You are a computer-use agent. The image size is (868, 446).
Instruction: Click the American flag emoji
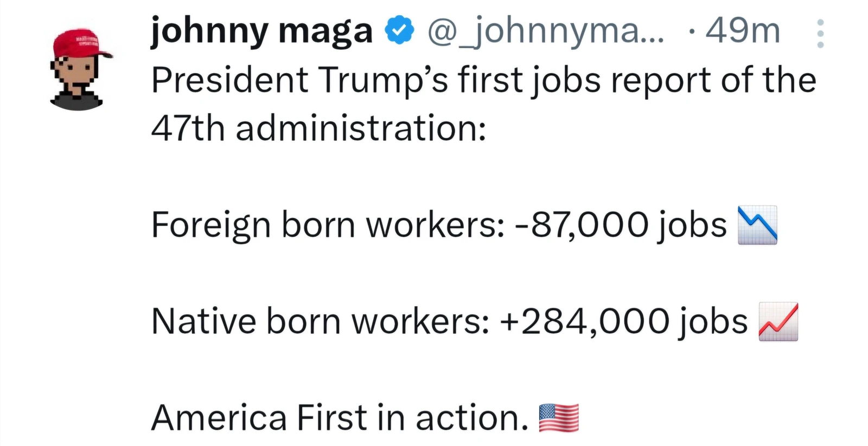pyautogui.click(x=559, y=418)
